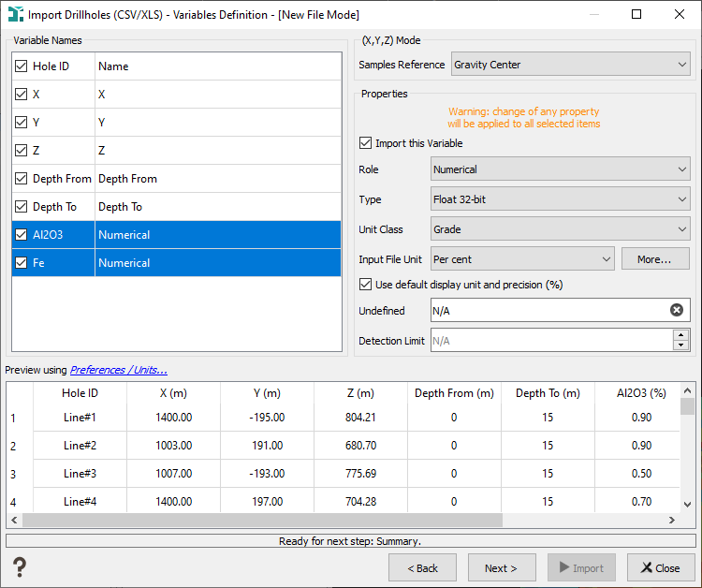
Task: Toggle the Z variable checkbox
Action: 21,150
